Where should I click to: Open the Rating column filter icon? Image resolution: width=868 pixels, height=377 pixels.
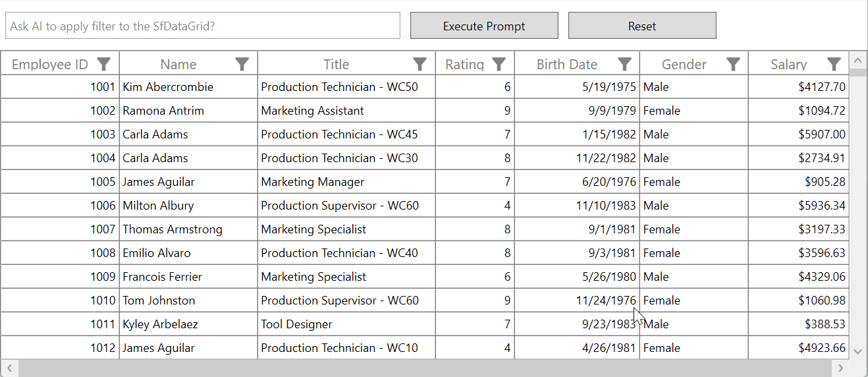[x=499, y=64]
